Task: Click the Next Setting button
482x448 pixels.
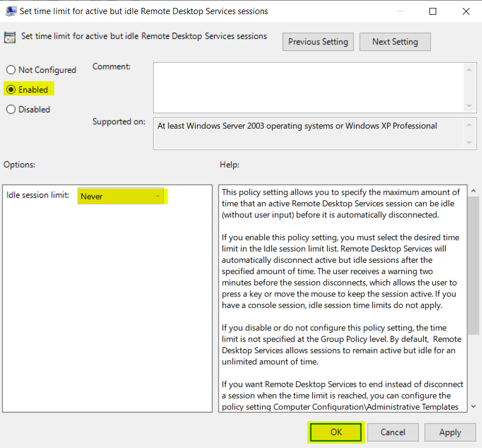Action: click(394, 41)
